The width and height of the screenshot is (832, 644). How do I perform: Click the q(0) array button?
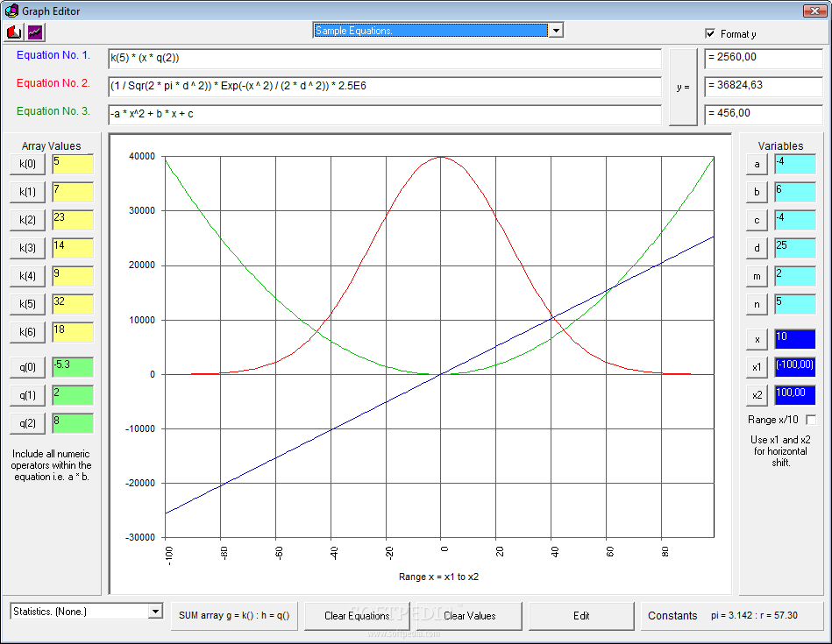click(27, 367)
